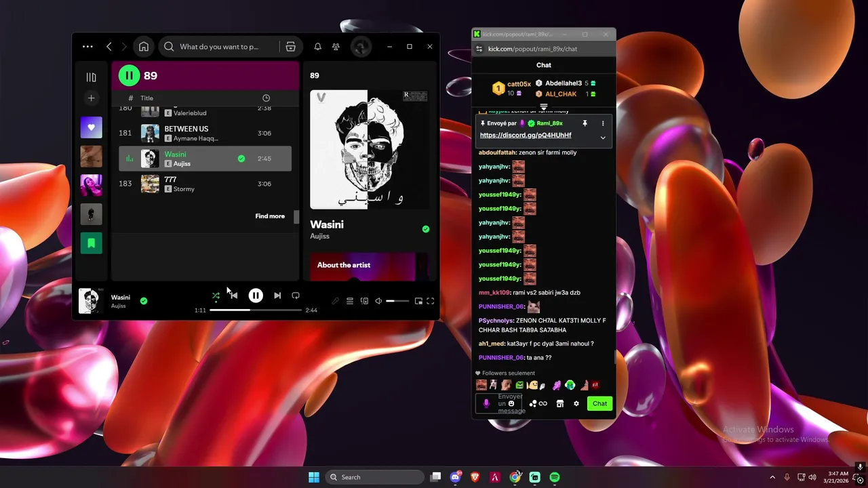The image size is (868, 488).
Task: Search in "What do you want to play" field
Action: (219, 47)
